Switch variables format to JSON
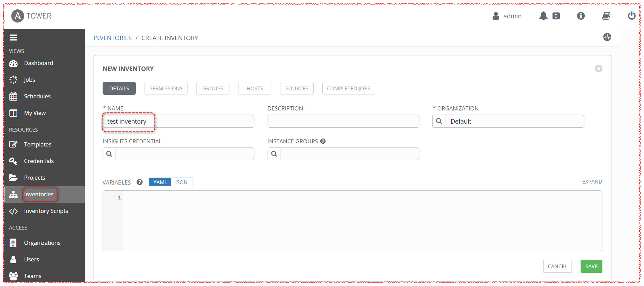The width and height of the screenshot is (644, 286). (x=181, y=182)
